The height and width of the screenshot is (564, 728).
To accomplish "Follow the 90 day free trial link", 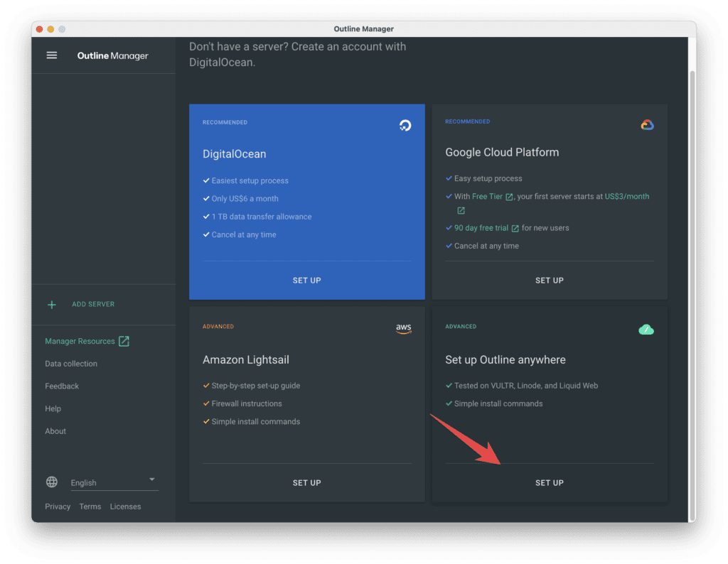I will (x=481, y=228).
